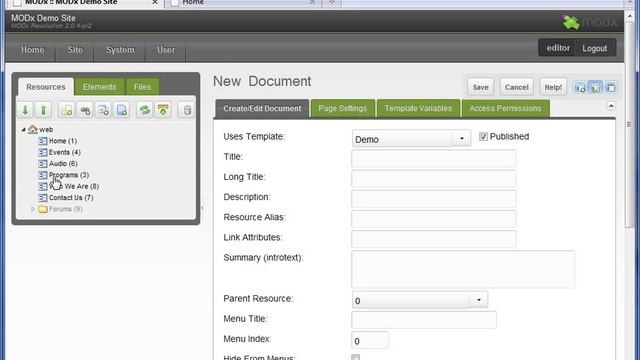Open the Page Settings tab
Image resolution: width=640 pixels, height=360 pixels.
click(x=342, y=109)
